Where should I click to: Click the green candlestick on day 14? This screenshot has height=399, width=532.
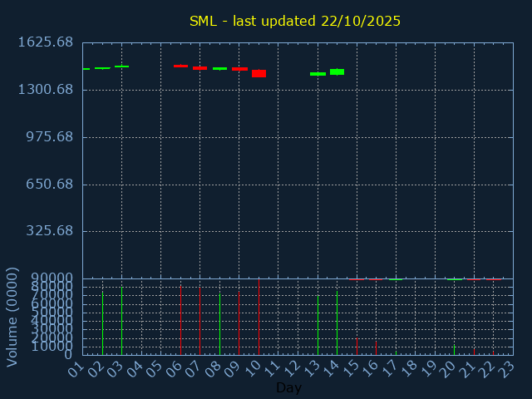[x=337, y=71]
